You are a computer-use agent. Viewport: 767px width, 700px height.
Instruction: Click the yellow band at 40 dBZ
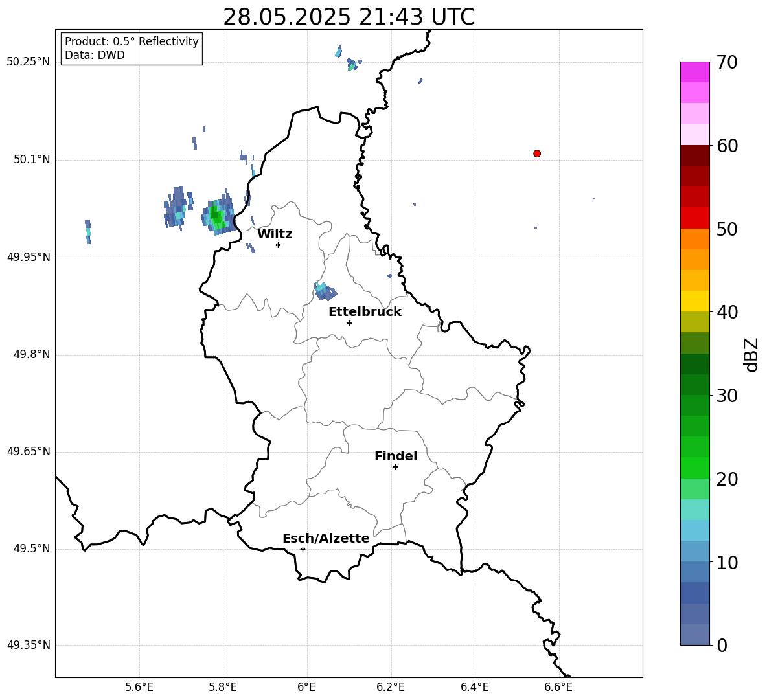point(695,301)
